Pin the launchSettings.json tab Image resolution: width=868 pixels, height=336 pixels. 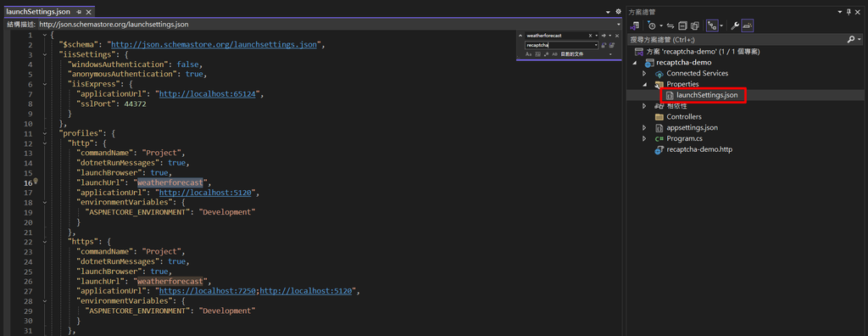(78, 12)
